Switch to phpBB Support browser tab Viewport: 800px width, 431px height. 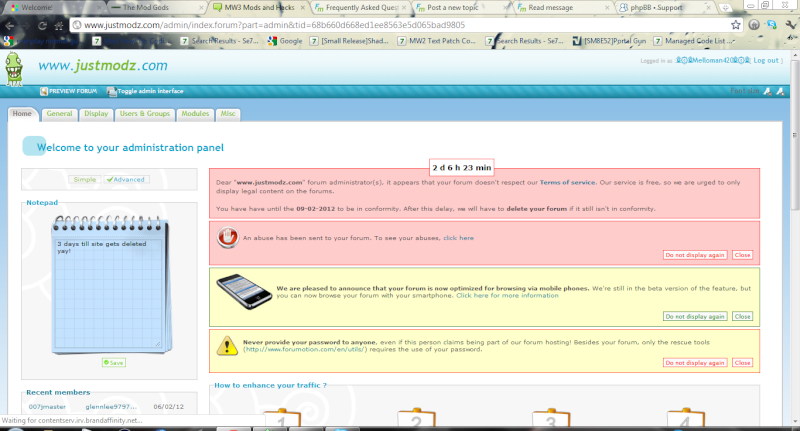click(x=665, y=8)
